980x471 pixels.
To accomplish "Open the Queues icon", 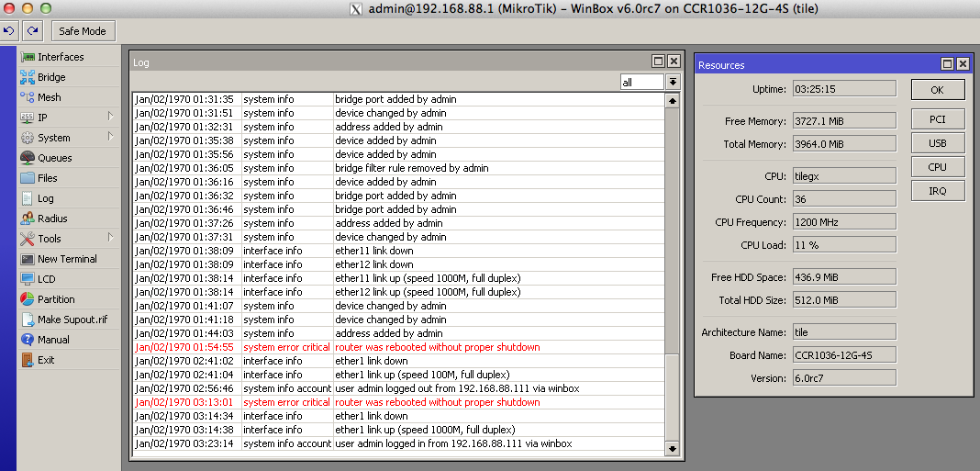I will [28, 158].
